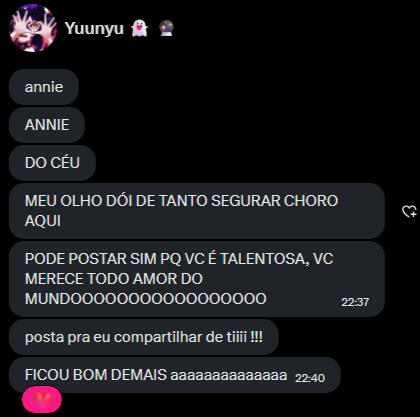Click the "aaaaaaaaaaaaaa" text in last message

[229, 376]
